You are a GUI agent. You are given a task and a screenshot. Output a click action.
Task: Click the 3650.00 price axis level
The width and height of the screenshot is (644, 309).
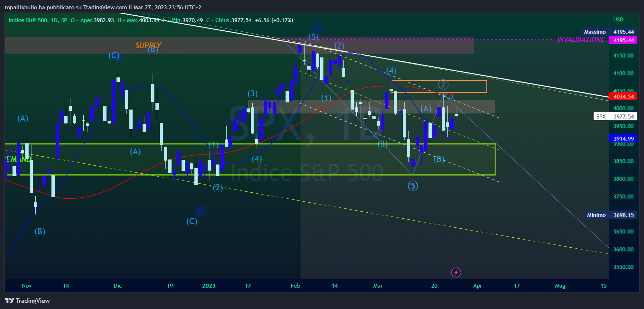click(x=623, y=232)
